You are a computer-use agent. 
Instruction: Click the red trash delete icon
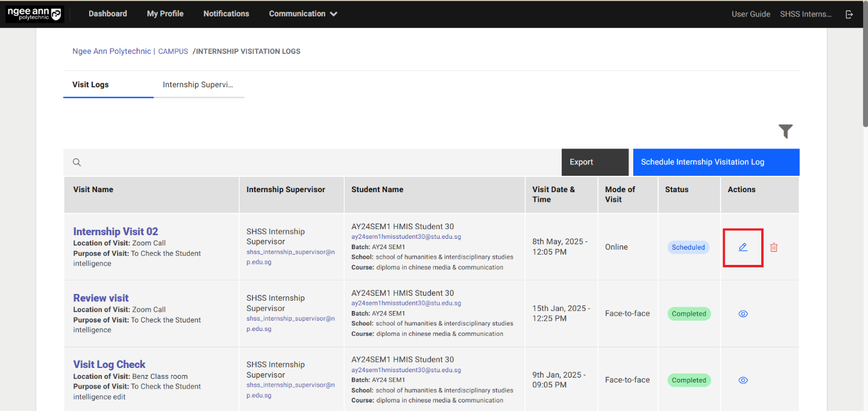774,247
